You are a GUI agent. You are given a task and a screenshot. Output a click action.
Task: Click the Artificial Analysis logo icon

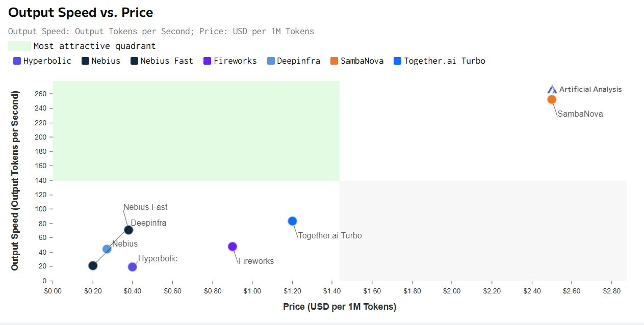pos(552,89)
